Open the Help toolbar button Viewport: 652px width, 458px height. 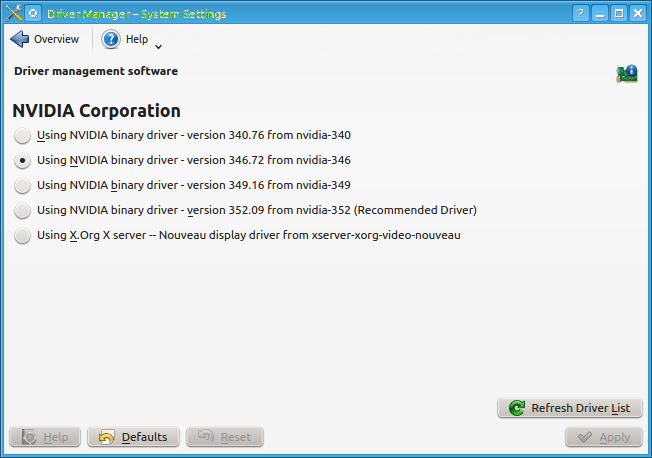(124, 39)
